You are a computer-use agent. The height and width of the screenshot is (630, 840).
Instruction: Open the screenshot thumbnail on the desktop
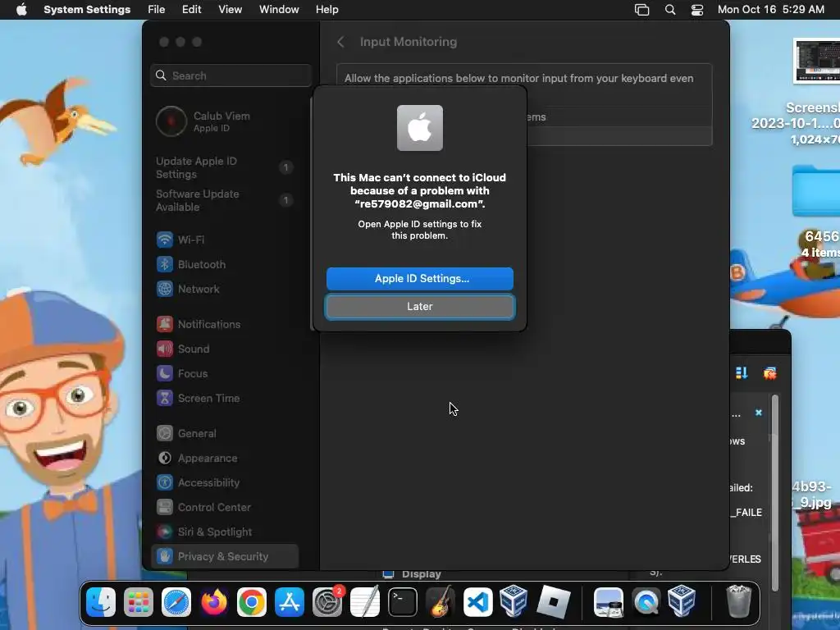click(x=816, y=61)
